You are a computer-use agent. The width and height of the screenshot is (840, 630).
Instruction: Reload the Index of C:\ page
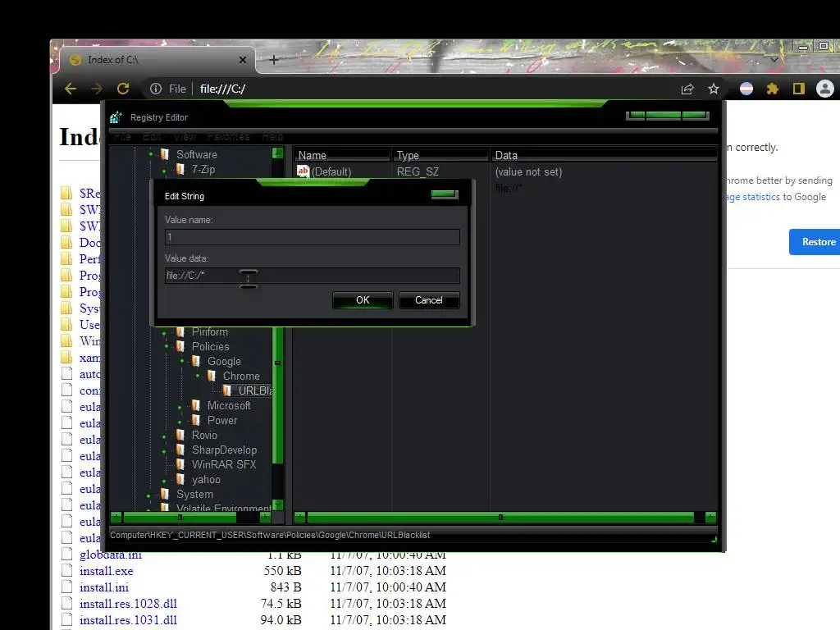pyautogui.click(x=123, y=89)
